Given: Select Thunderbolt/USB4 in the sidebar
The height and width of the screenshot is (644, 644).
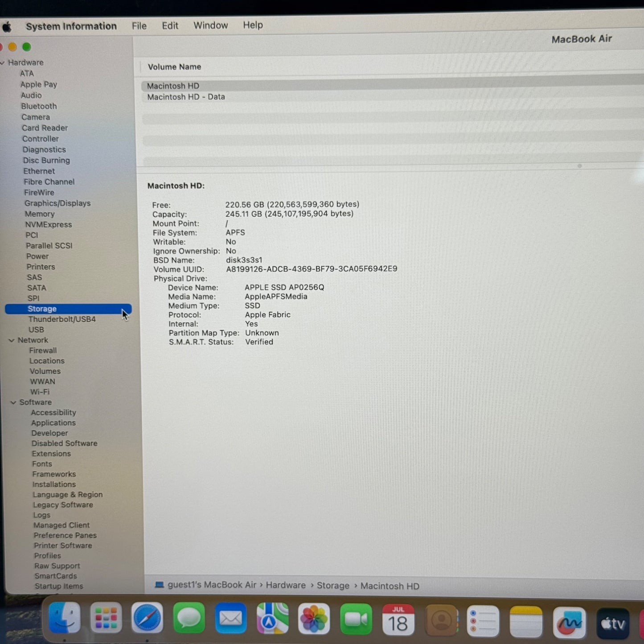Looking at the screenshot, I should 62,319.
